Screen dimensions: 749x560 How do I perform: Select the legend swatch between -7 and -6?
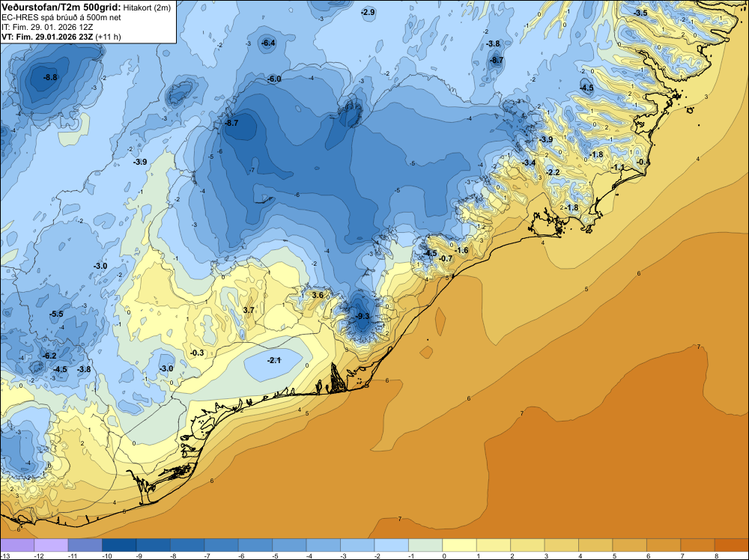coord(221,545)
